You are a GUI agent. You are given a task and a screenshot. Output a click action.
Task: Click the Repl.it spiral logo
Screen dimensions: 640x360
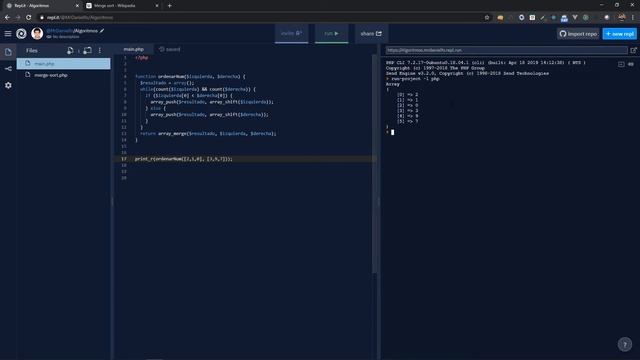[21, 33]
